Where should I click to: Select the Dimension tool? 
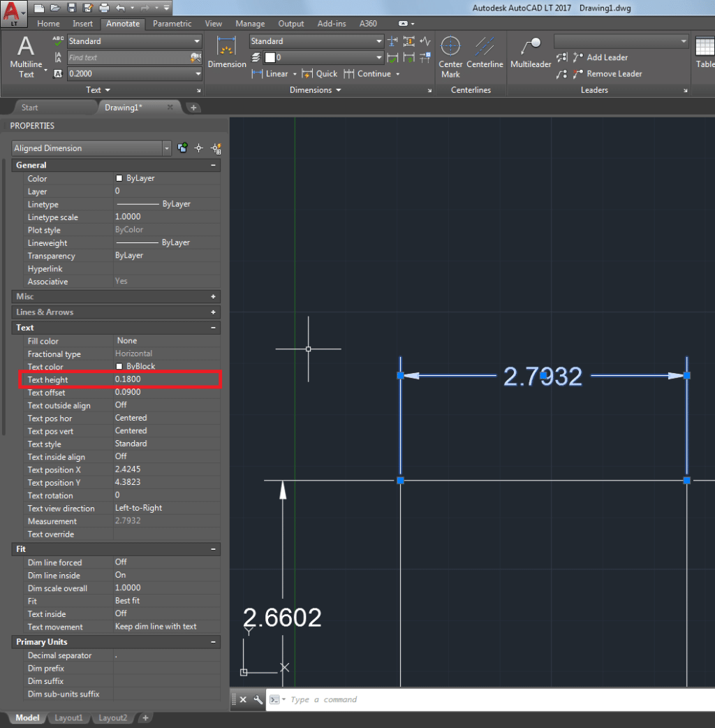[227, 52]
